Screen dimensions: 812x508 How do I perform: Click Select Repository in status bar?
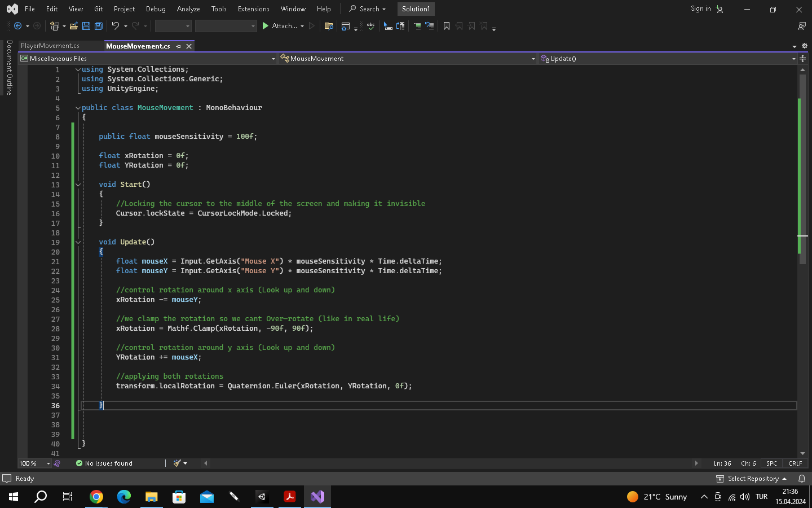tap(752, 479)
